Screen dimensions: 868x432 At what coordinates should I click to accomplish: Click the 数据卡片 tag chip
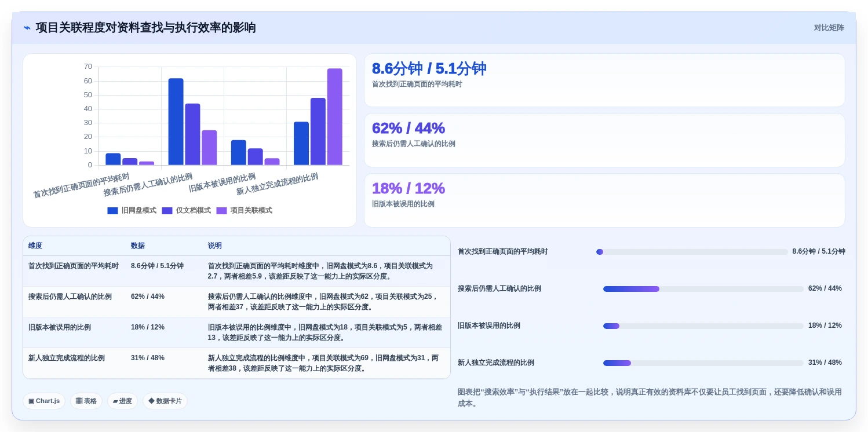coord(165,401)
